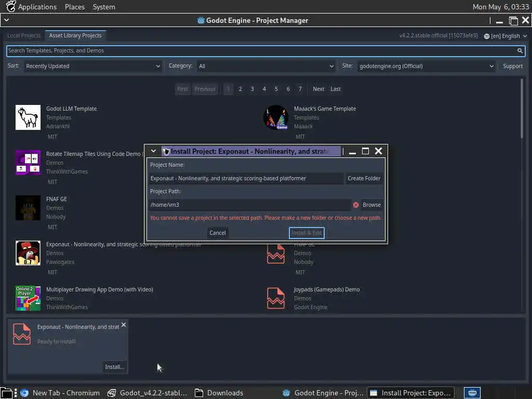Open Godot_v4.2.2-stable taskbar entry
This screenshot has width=532, height=399.
147,393
